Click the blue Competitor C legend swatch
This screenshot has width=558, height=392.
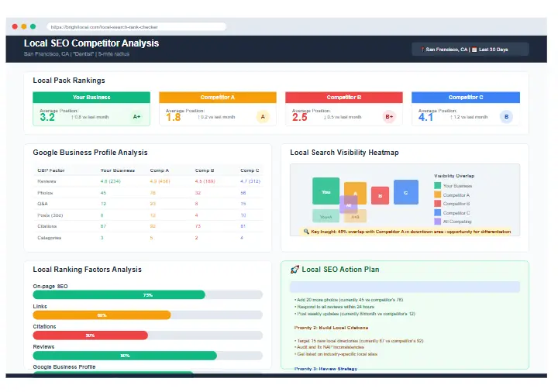pyautogui.click(x=437, y=212)
